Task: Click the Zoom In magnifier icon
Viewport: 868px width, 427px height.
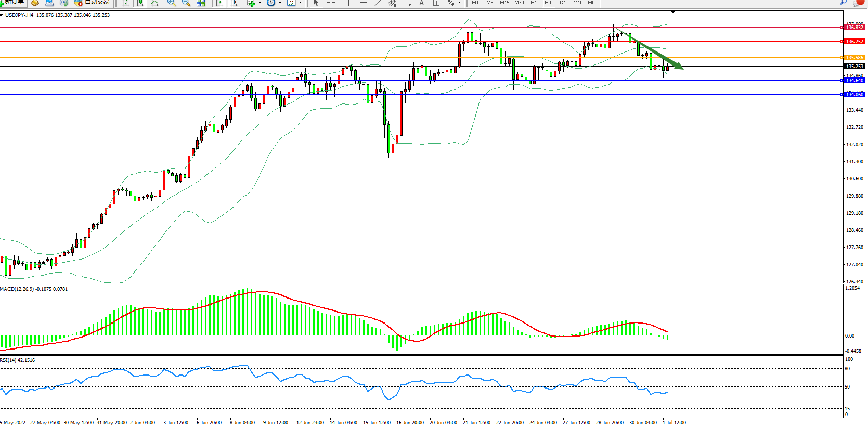Action: [171, 3]
